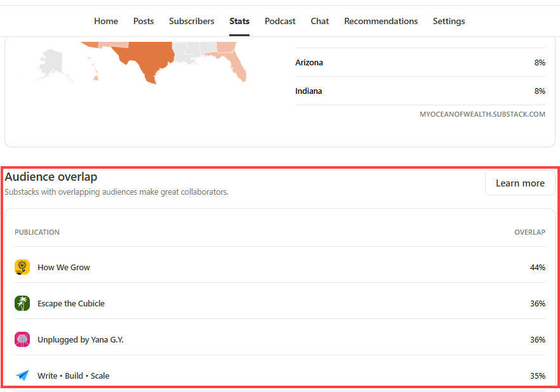Go to the Chat tab
This screenshot has width=560, height=392.
(319, 21)
